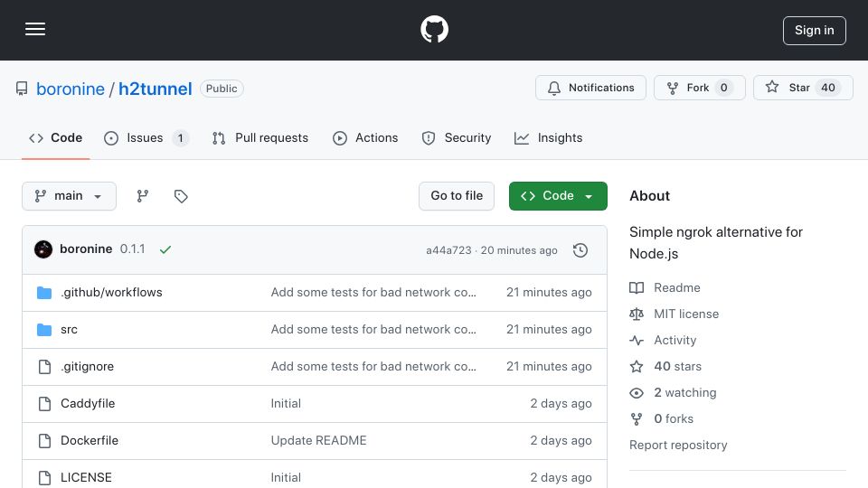Click boronine's avatar in commit row

43,249
